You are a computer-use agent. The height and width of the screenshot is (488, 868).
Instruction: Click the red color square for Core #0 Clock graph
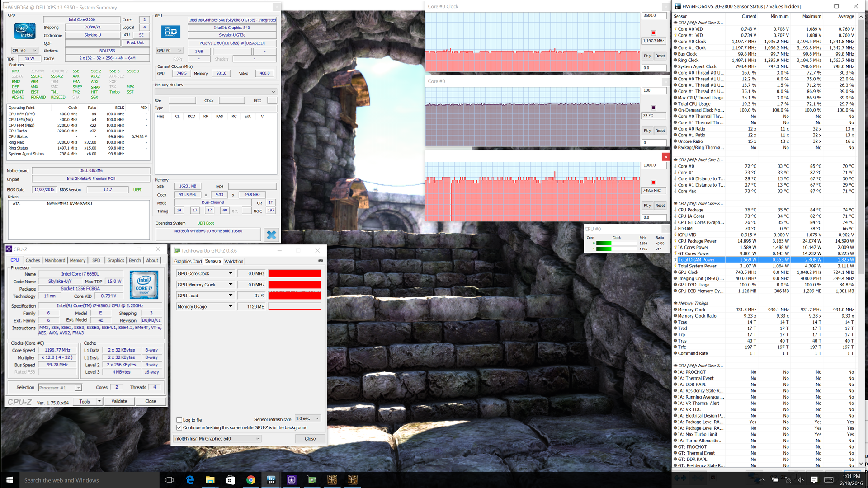tap(653, 33)
